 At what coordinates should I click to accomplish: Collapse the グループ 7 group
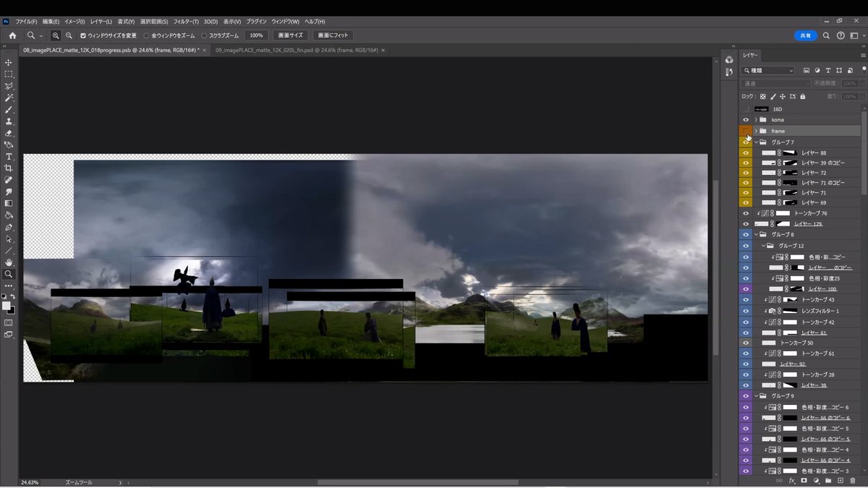pos(756,142)
